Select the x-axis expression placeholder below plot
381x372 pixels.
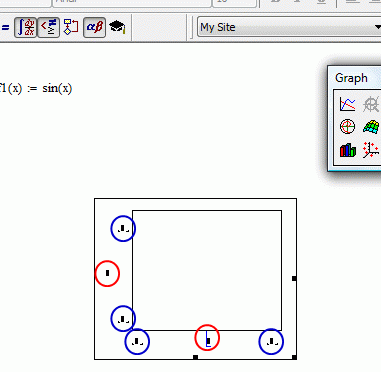(x=208, y=341)
